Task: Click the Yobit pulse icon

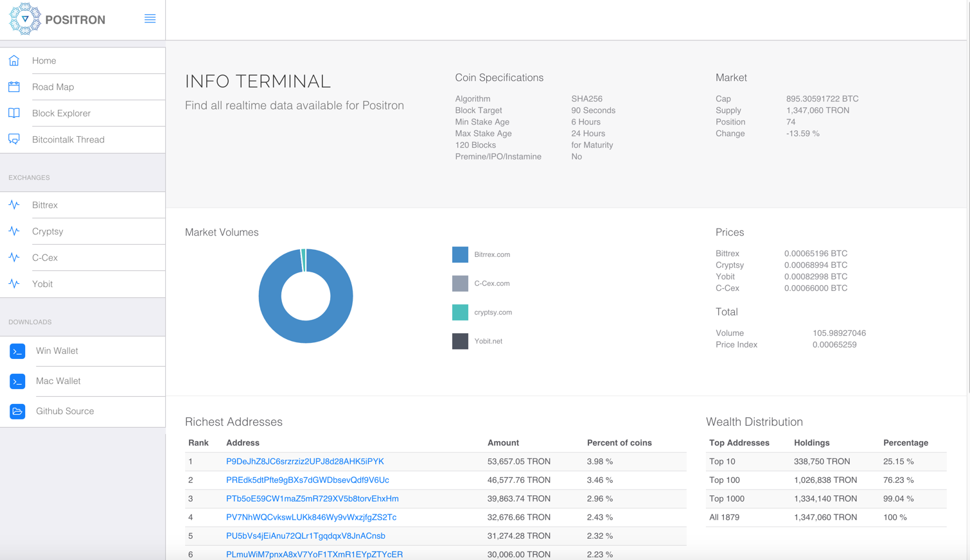Action: click(14, 284)
